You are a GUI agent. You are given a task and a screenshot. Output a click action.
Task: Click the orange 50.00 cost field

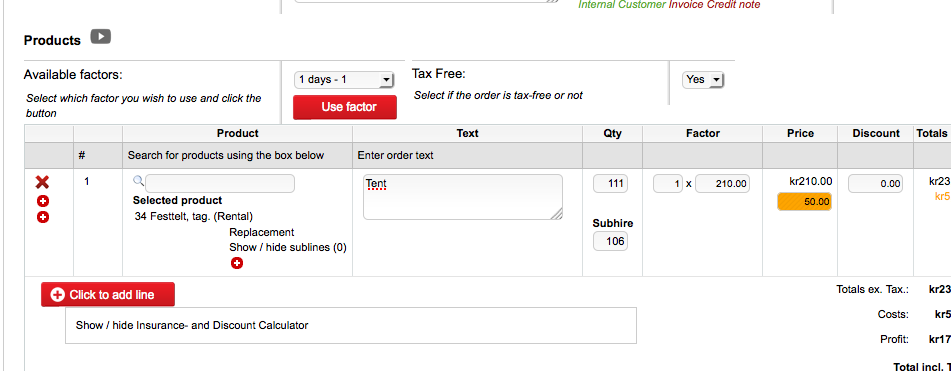(x=804, y=202)
